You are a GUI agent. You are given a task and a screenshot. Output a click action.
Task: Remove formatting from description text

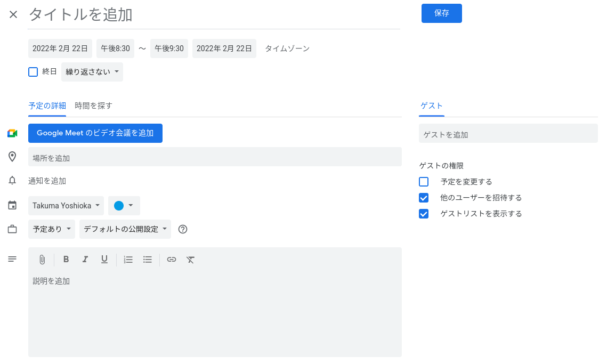click(x=190, y=260)
